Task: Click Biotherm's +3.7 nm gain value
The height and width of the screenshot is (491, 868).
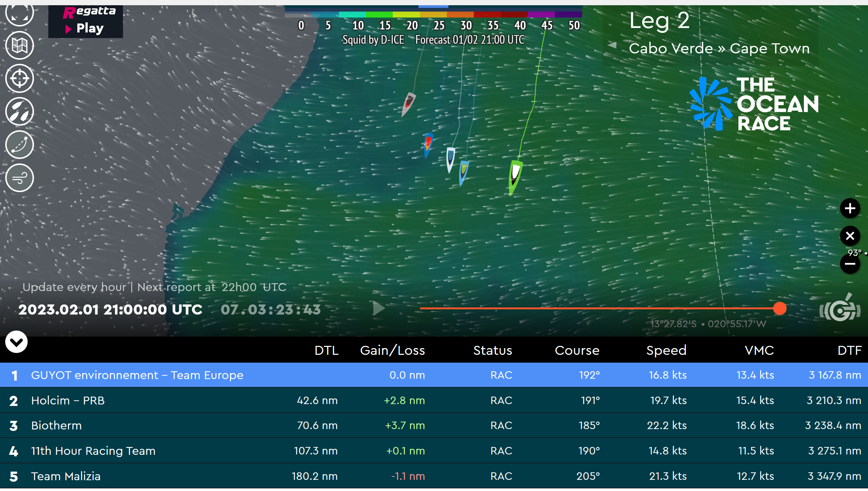Action: pyautogui.click(x=405, y=425)
